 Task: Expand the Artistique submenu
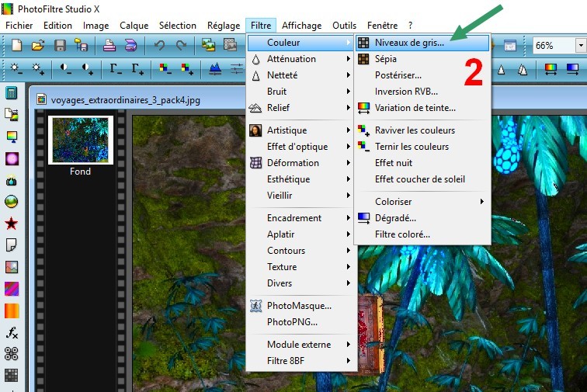pyautogui.click(x=301, y=130)
